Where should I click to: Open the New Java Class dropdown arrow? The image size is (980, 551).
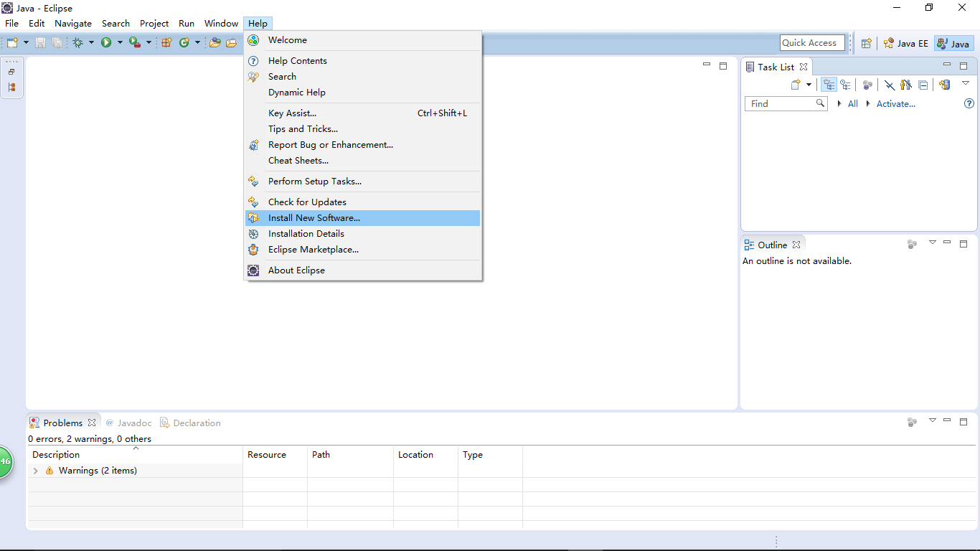coord(197,43)
